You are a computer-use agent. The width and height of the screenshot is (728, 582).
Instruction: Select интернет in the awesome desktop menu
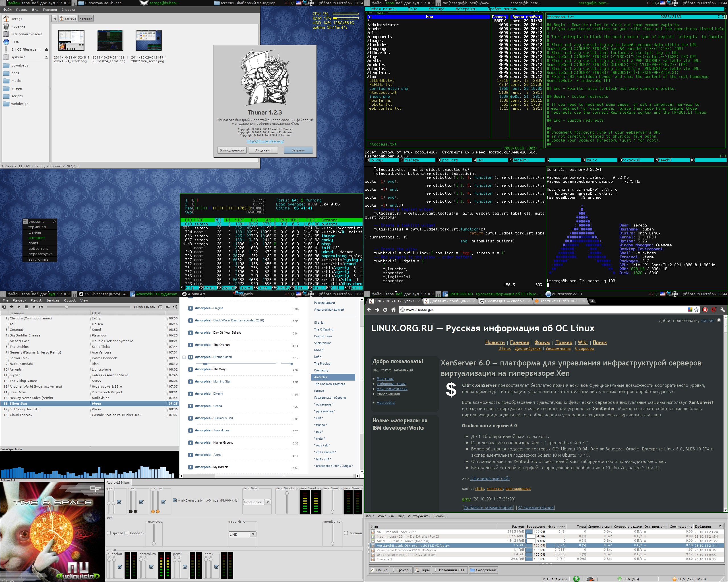[36, 238]
